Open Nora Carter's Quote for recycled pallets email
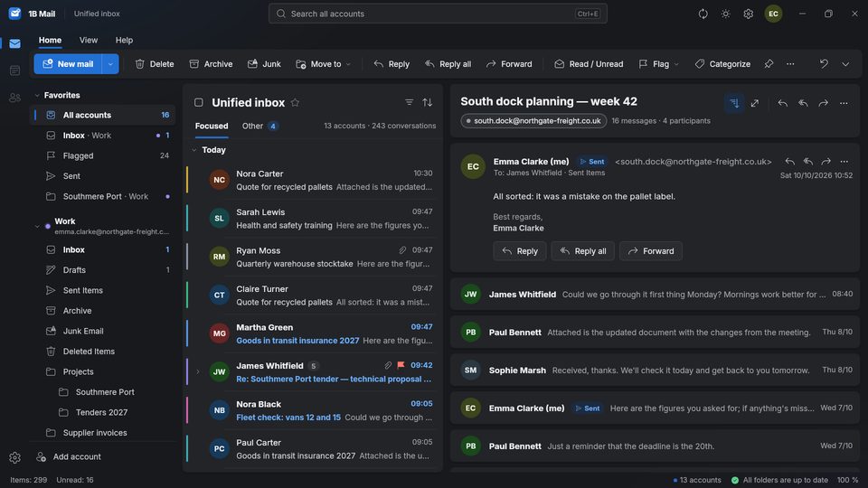868x488 pixels. pyautogui.click(x=312, y=181)
